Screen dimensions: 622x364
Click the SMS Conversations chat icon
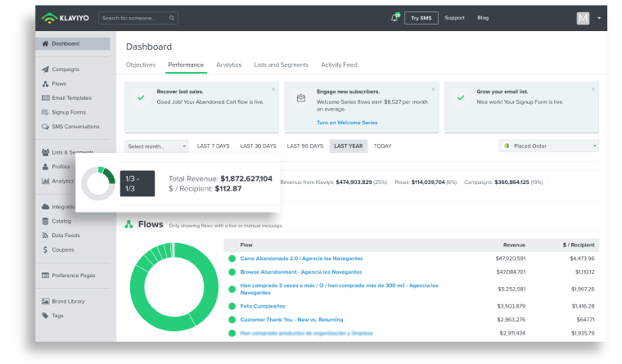45,127
